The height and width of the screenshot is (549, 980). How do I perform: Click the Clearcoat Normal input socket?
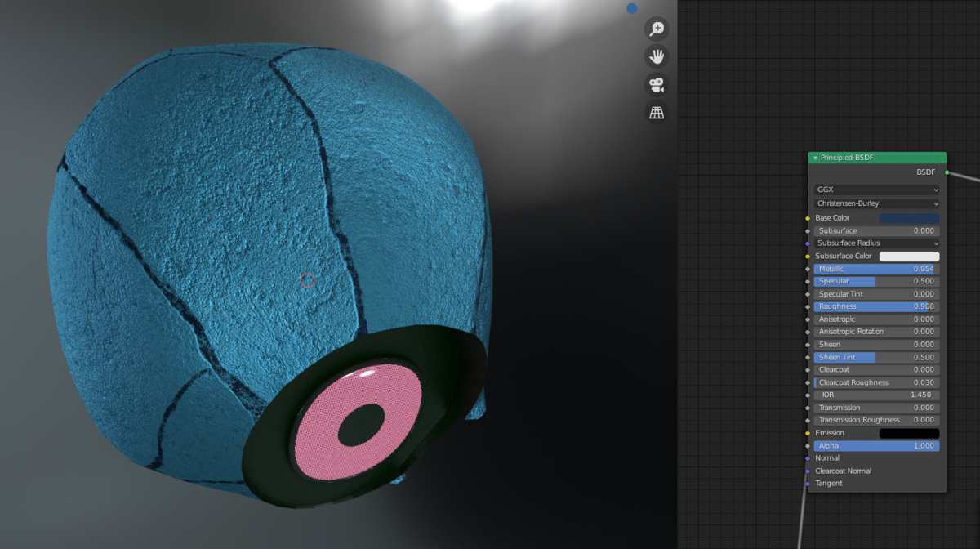808,471
